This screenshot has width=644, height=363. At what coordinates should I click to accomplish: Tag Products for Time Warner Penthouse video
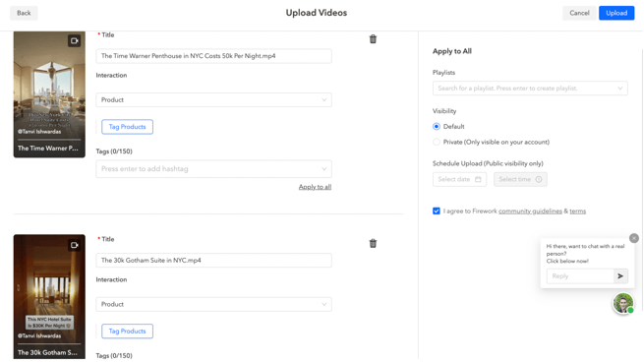[127, 127]
